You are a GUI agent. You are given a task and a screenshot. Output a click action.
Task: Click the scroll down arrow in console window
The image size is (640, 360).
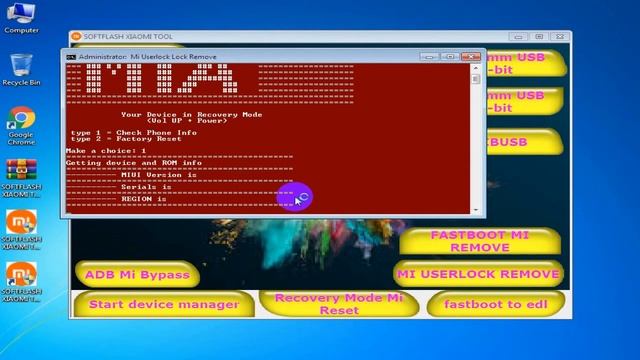(x=476, y=210)
